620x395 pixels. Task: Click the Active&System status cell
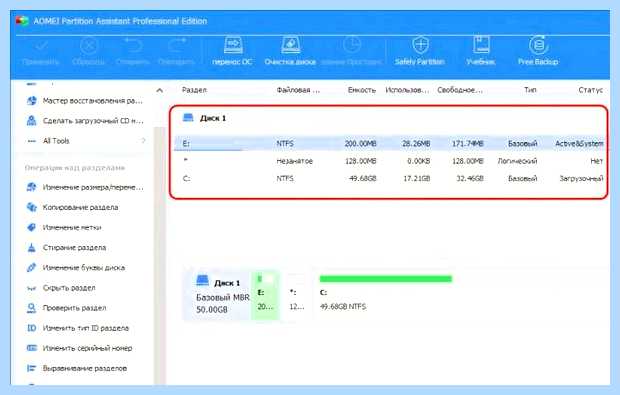(579, 144)
